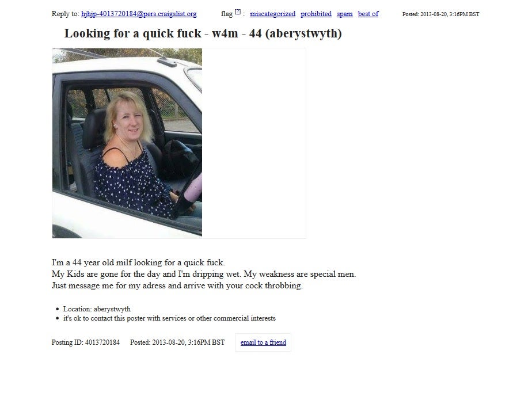Flag this post as spam
532x400 pixels.
(345, 14)
